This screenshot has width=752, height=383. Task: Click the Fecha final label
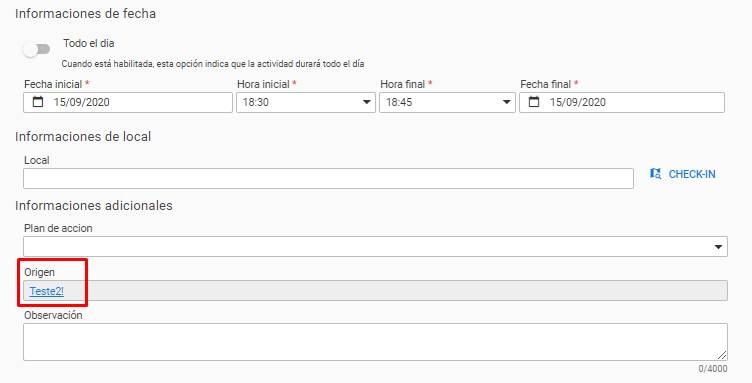[x=546, y=84]
